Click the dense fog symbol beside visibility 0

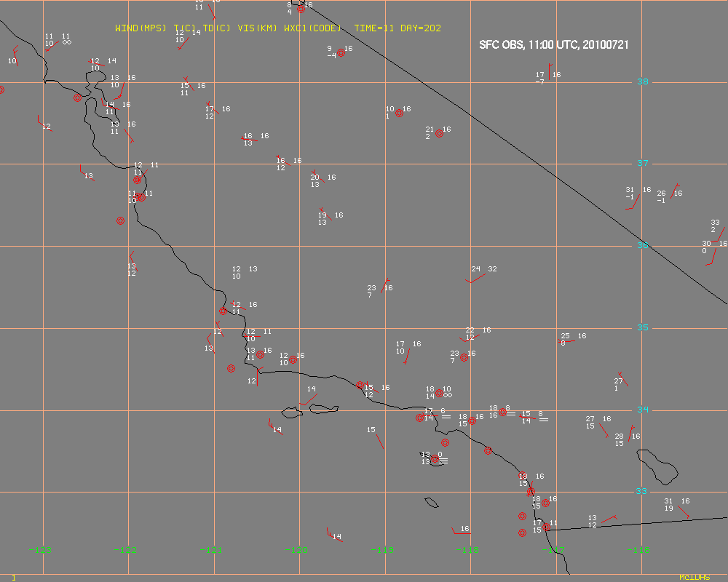[x=444, y=461]
